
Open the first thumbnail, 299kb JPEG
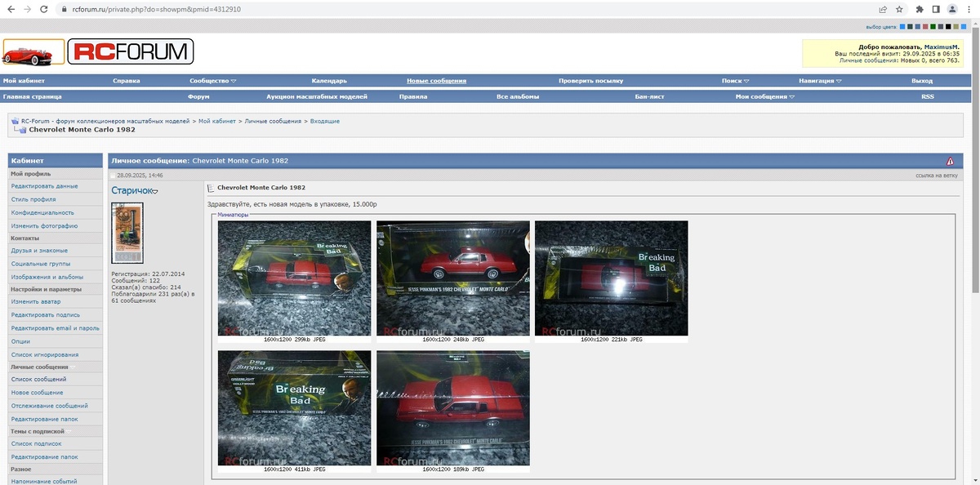(x=294, y=278)
